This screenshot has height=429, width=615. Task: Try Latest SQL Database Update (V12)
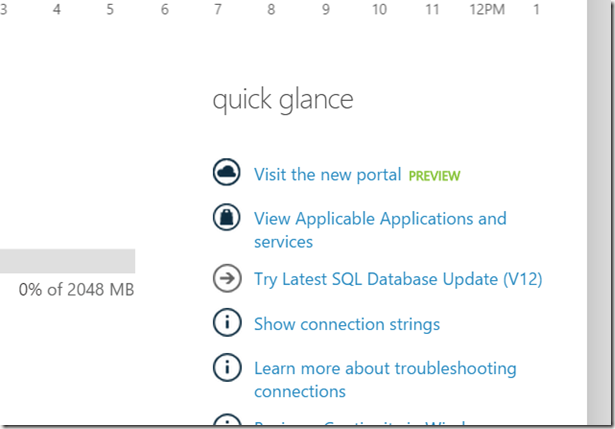click(398, 280)
